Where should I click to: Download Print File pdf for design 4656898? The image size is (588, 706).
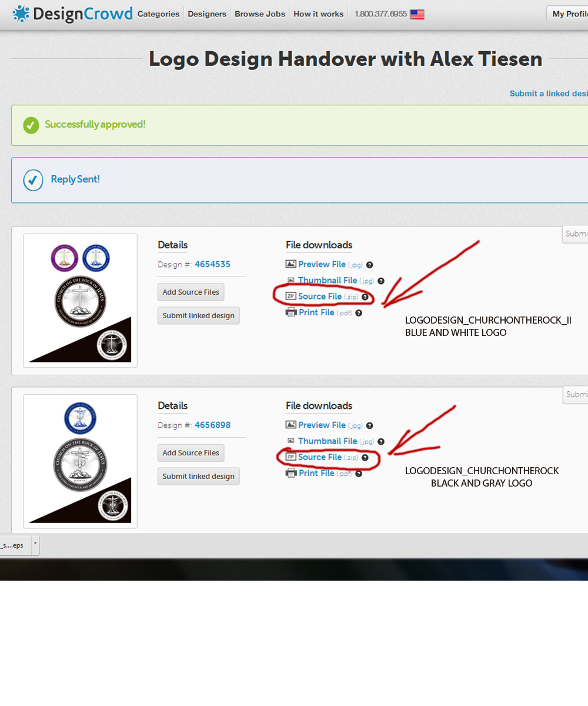(x=316, y=473)
